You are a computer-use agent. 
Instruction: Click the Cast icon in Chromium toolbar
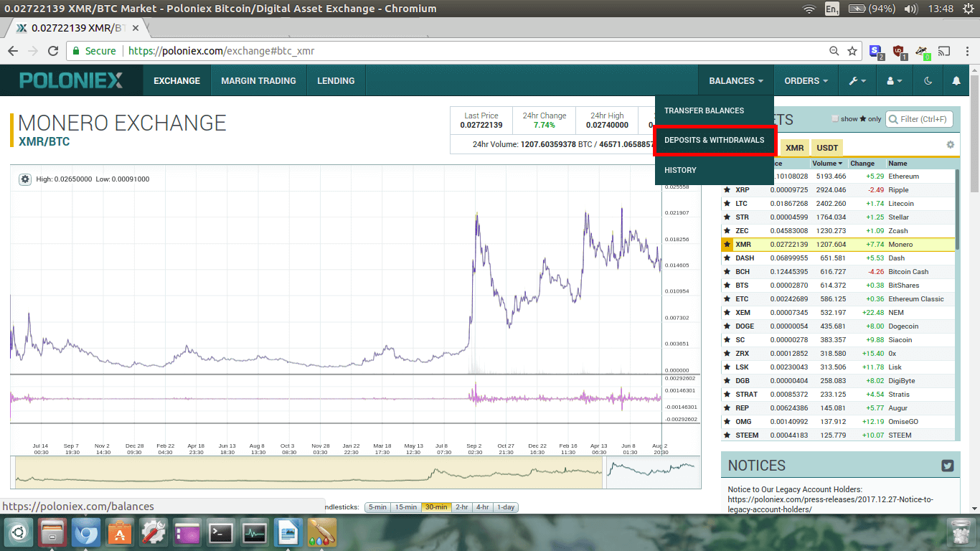pos(944,51)
